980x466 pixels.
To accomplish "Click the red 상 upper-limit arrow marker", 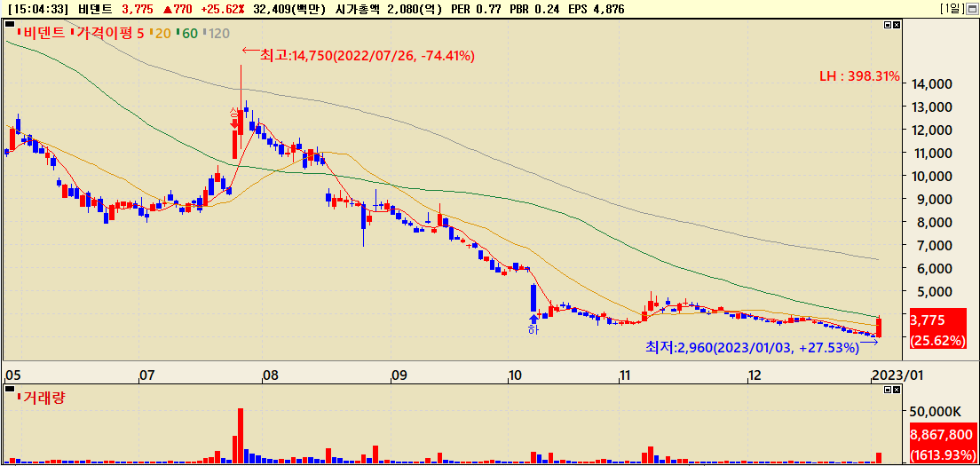I will [x=234, y=118].
